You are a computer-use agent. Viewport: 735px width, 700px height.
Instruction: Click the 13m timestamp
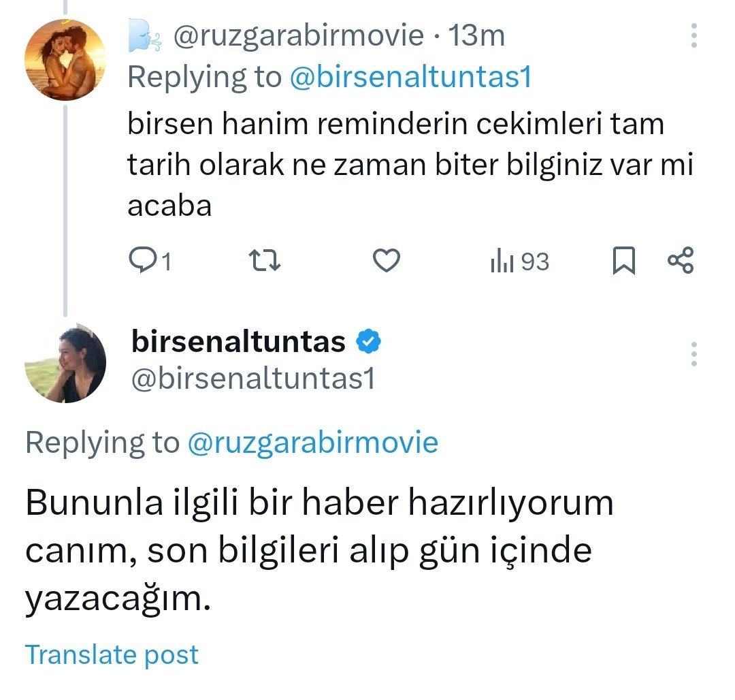[476, 36]
